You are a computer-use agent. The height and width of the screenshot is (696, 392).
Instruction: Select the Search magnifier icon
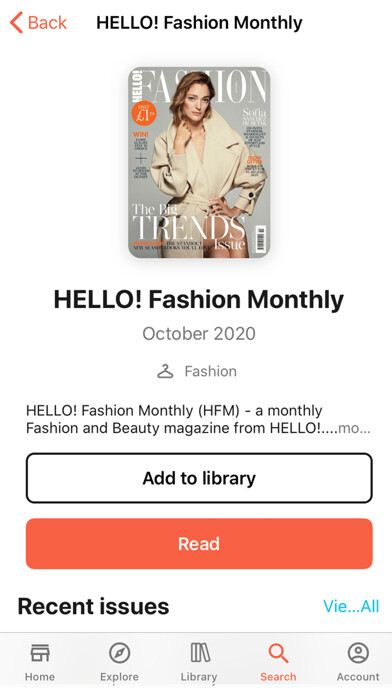click(278, 653)
